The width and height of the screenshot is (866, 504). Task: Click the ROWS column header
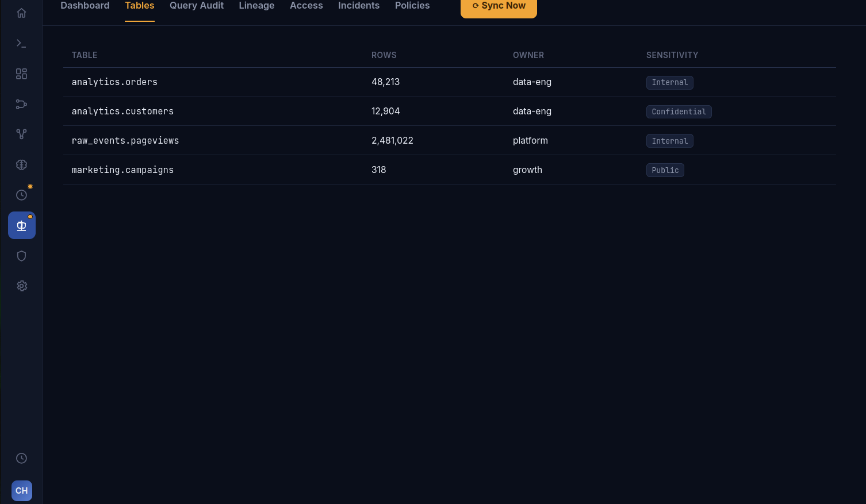(384, 55)
